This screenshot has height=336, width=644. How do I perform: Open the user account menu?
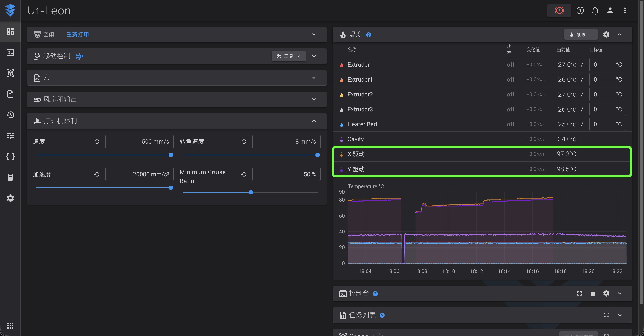click(610, 10)
